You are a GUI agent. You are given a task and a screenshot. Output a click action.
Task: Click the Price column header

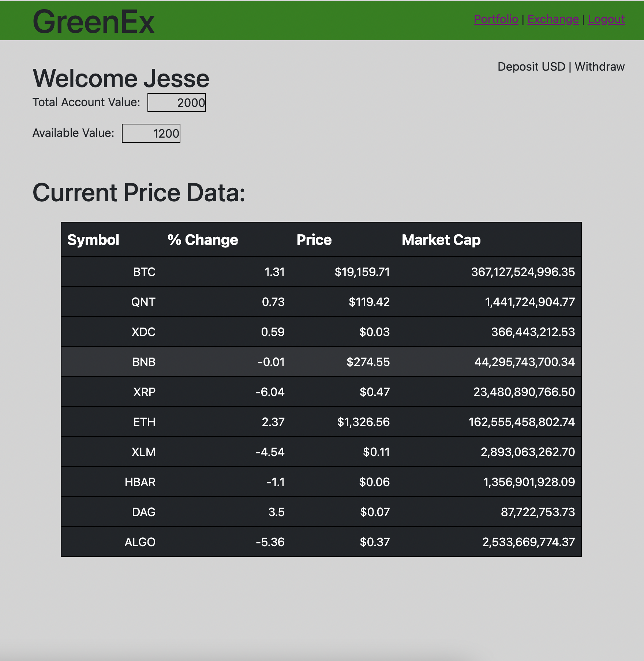point(314,240)
